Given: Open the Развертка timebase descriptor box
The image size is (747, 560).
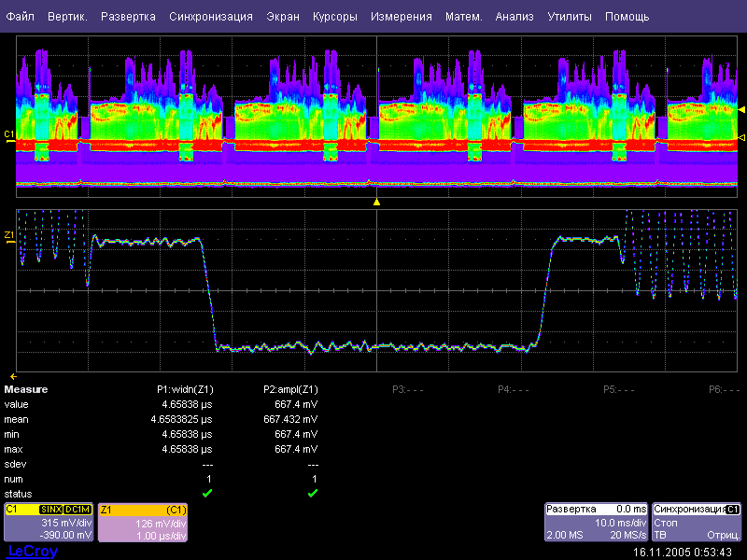Looking at the screenshot, I should (596, 523).
